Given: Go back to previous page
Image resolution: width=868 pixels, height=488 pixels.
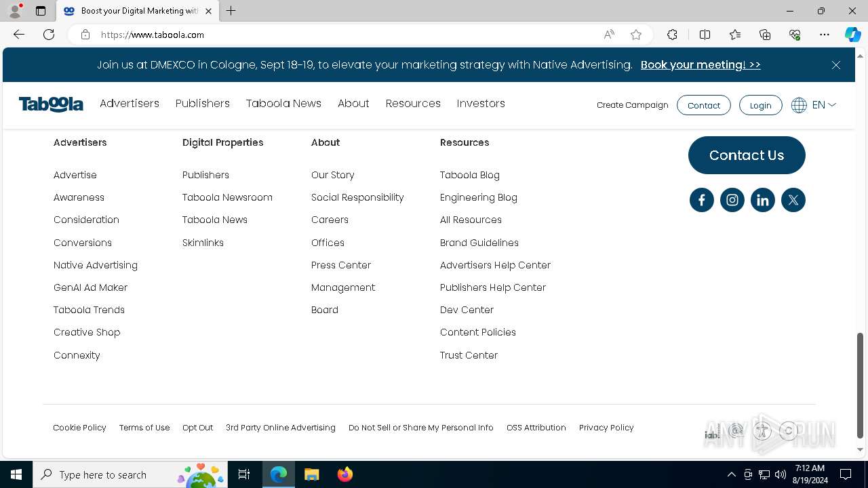Looking at the screenshot, I should tap(19, 35).
